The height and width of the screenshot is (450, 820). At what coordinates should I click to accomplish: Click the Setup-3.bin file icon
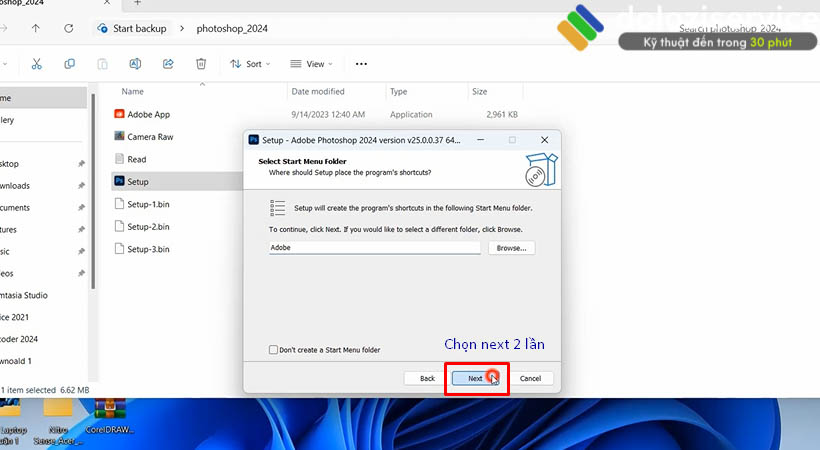(119, 249)
